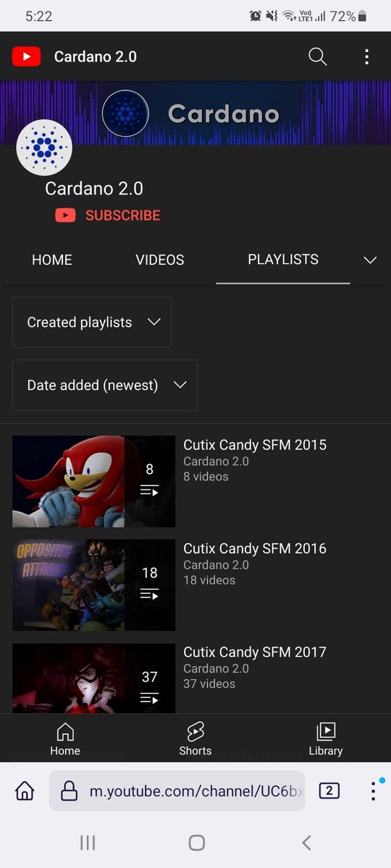The image size is (391, 868).
Task: Tap the Cardano channel banner
Action: click(x=195, y=113)
